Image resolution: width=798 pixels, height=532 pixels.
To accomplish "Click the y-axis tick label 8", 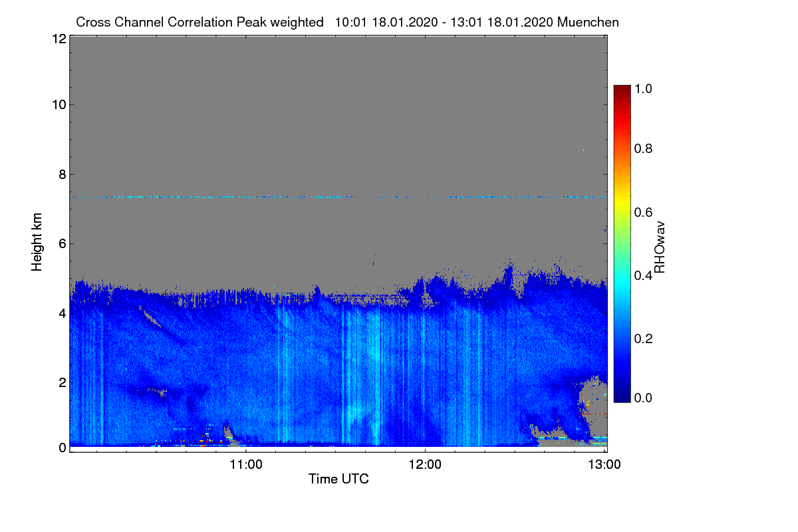I will (63, 175).
